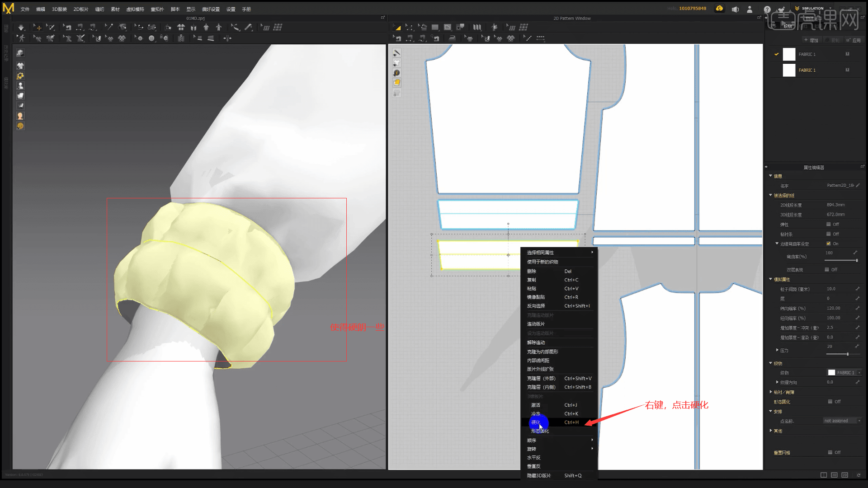Image resolution: width=868 pixels, height=488 pixels.
Task: Select the Zipper tool
Action: pos(181,38)
